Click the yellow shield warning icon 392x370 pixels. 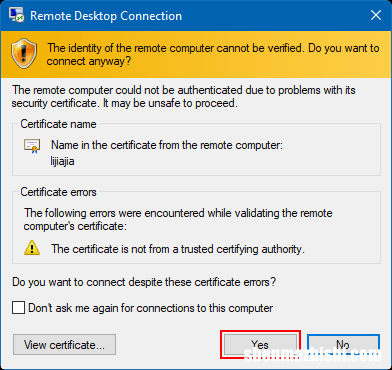click(24, 54)
